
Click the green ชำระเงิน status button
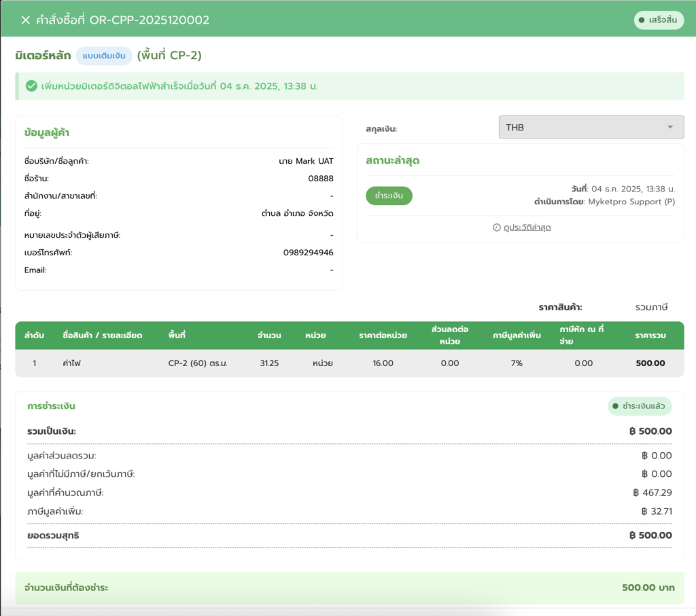[x=389, y=196]
